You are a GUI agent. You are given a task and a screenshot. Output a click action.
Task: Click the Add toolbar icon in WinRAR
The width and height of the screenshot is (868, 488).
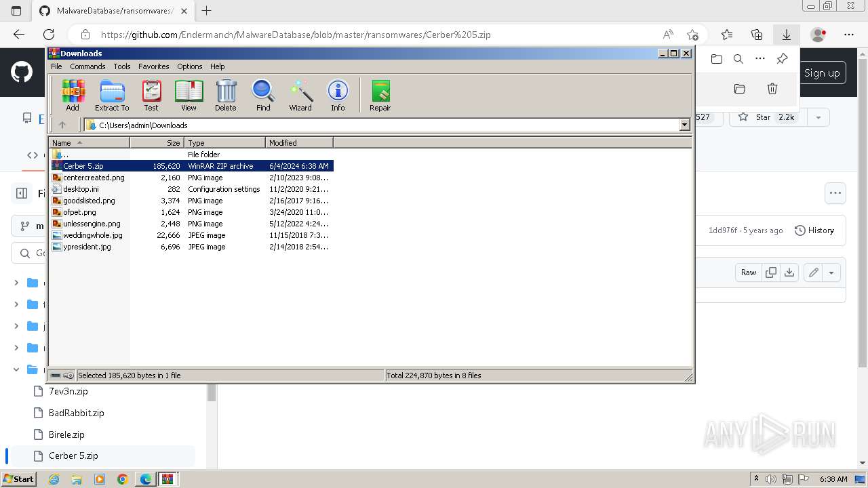pyautogui.click(x=73, y=95)
